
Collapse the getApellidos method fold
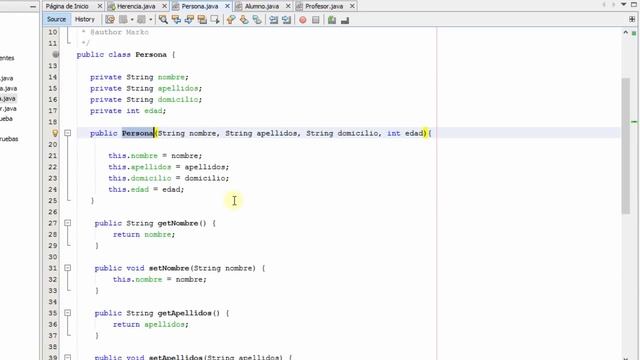coord(68,313)
